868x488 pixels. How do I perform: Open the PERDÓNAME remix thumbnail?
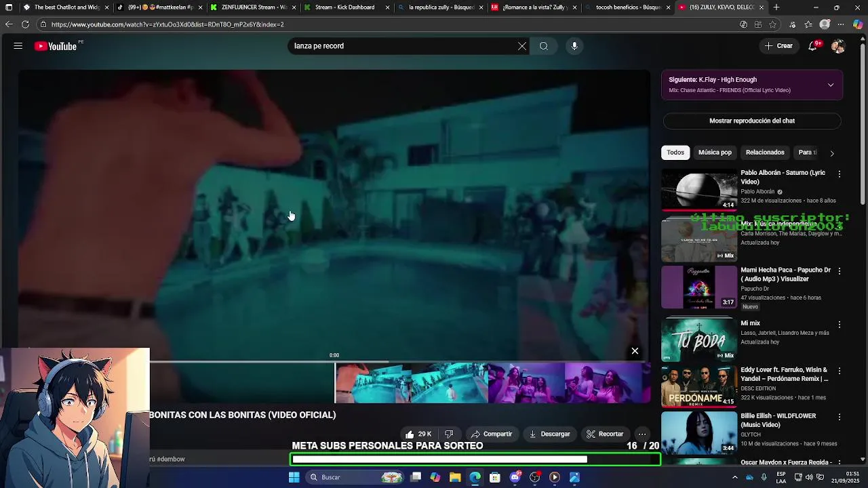tap(699, 386)
